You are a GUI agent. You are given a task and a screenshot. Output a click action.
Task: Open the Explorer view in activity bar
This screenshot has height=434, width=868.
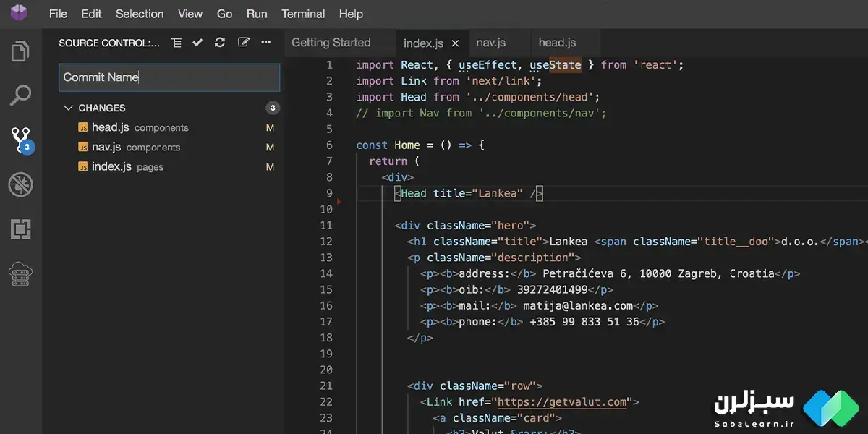pos(20,52)
